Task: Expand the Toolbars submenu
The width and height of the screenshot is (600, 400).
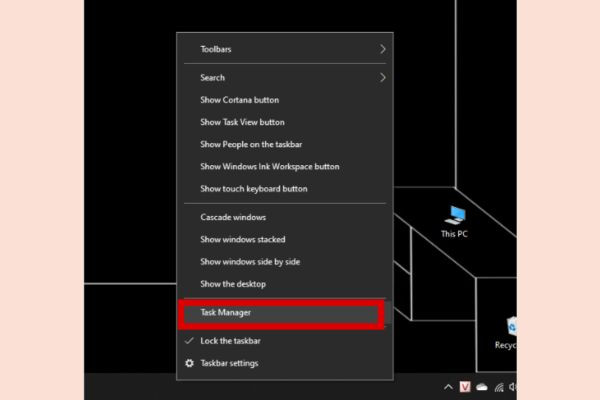Action: [284, 49]
